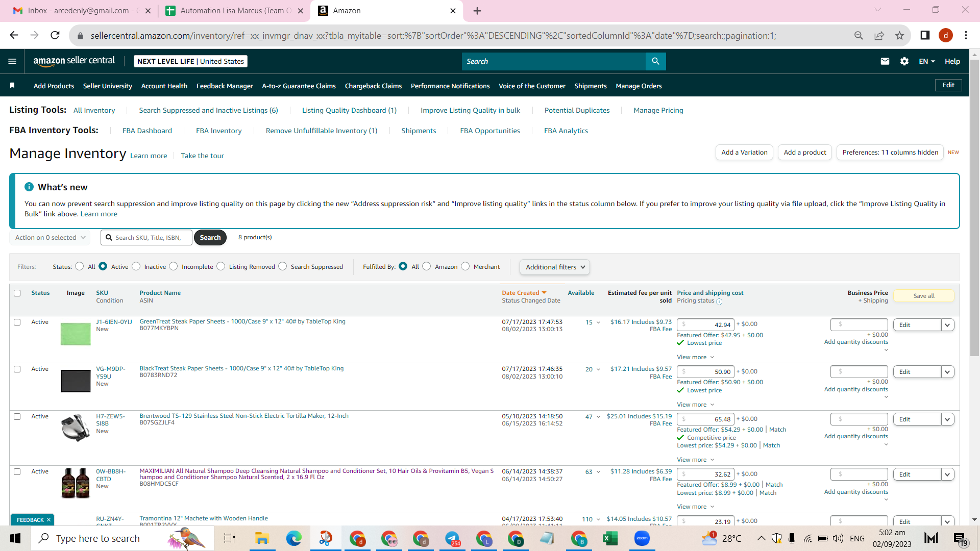Click the zoom magnifier icon in address bar
This screenshot has width=980, height=551.
click(x=859, y=35)
